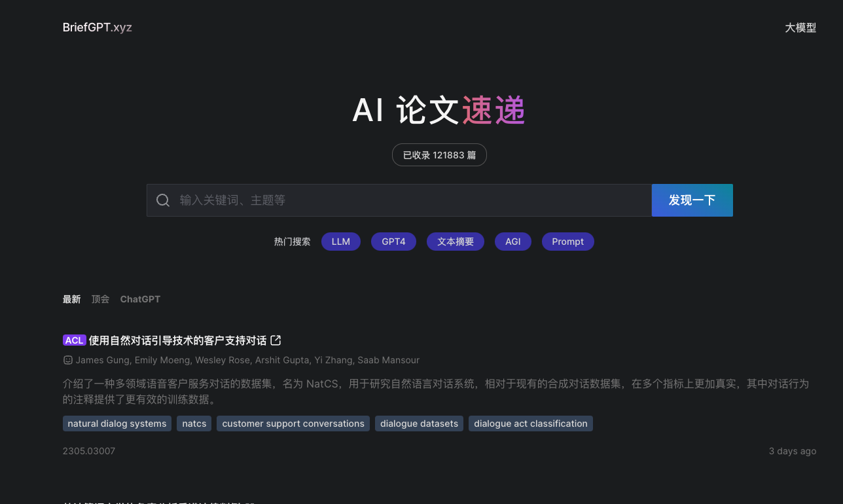Click the dialogue datasets tag
This screenshot has width=843, height=504.
[420, 423]
